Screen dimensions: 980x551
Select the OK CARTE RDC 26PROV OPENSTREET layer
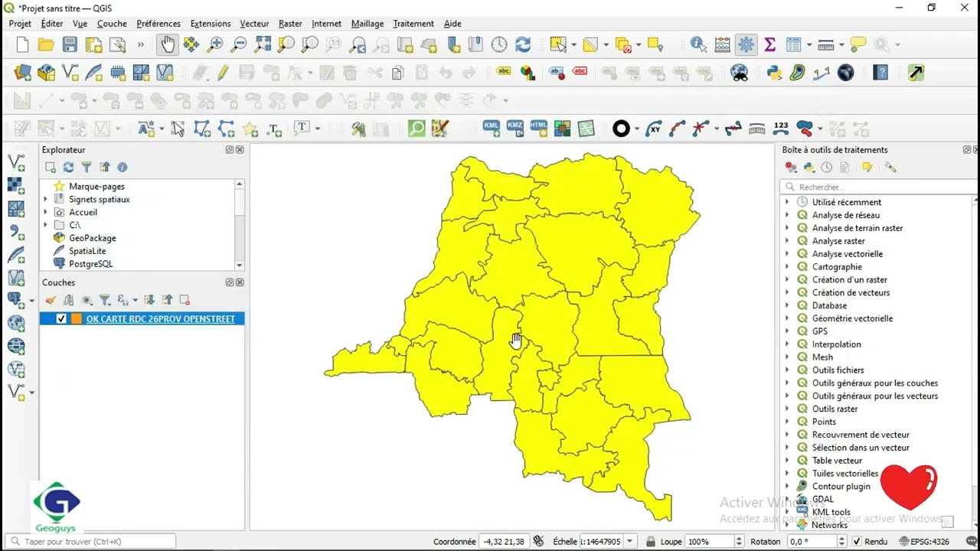pos(160,318)
